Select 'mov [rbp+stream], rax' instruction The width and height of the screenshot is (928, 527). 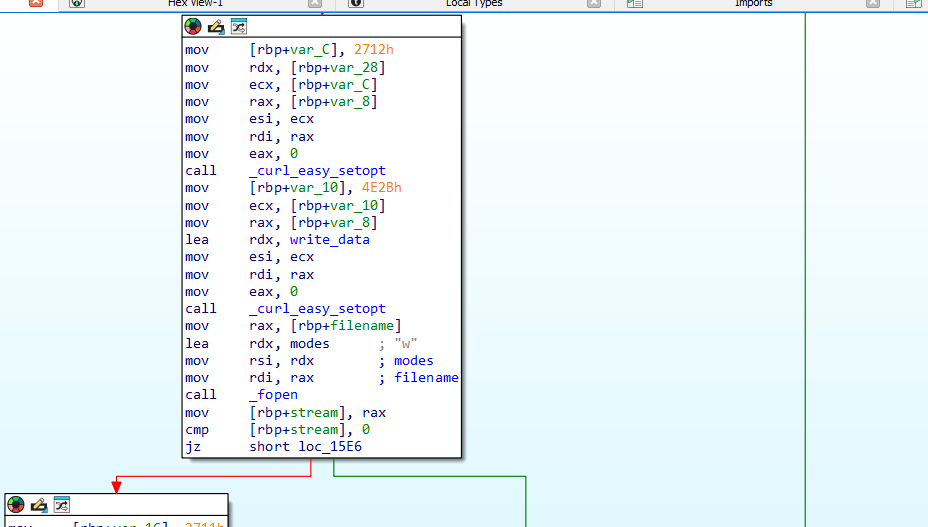click(285, 413)
